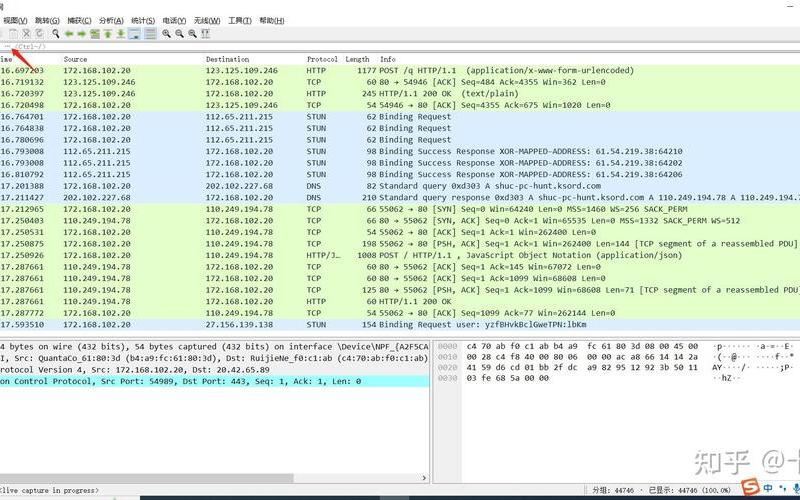Select Binding Success Response ending 61.54.219.38:64206
Screen dimensions: 800x500
pyautogui.click(x=400, y=174)
